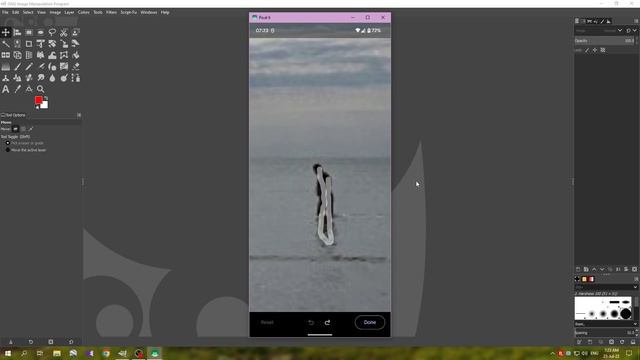The image size is (640, 360).
Task: Click the brushes panel vertical scrollbar
Action: pyautogui.click(x=636, y=308)
